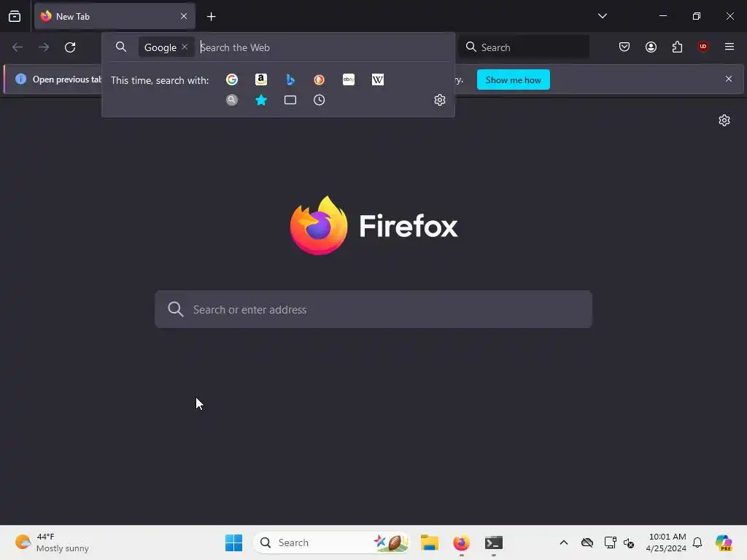
Task: Show hidden system tray icons
Action: 564,542
